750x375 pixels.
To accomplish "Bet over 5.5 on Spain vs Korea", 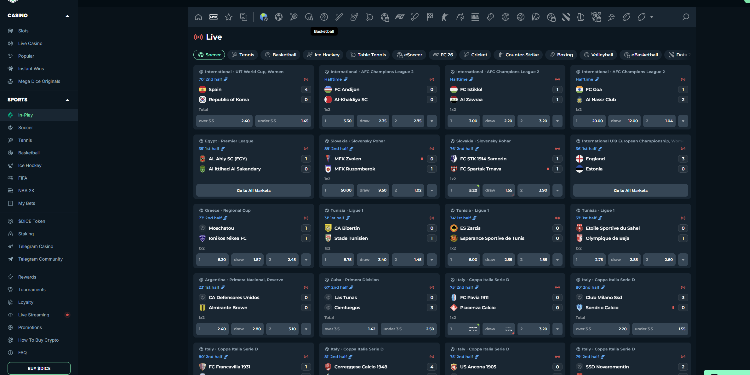I will click(x=224, y=121).
